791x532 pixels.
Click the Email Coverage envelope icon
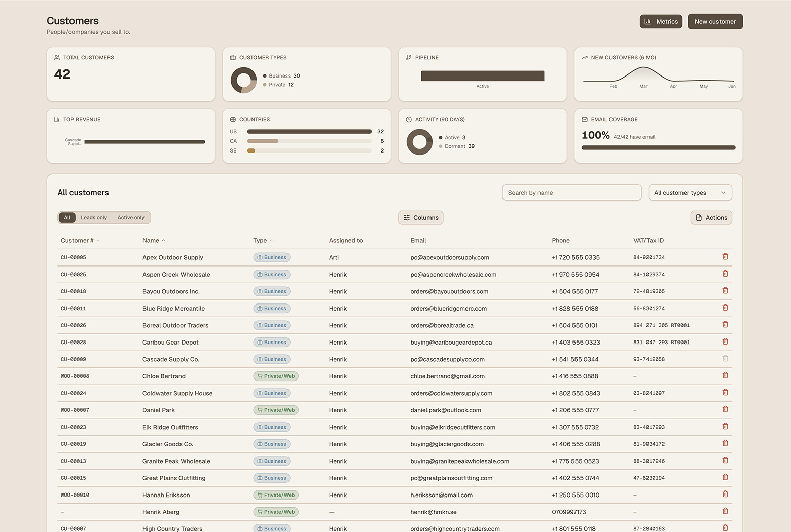click(585, 120)
